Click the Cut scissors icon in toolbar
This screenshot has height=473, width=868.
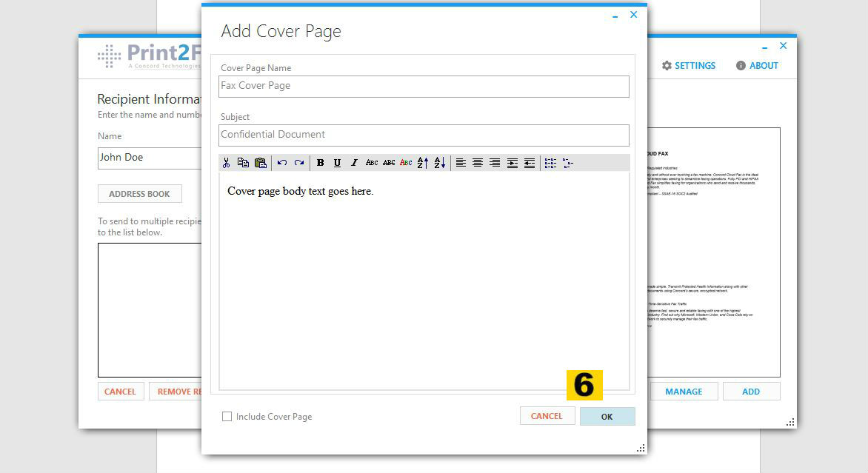click(x=227, y=163)
